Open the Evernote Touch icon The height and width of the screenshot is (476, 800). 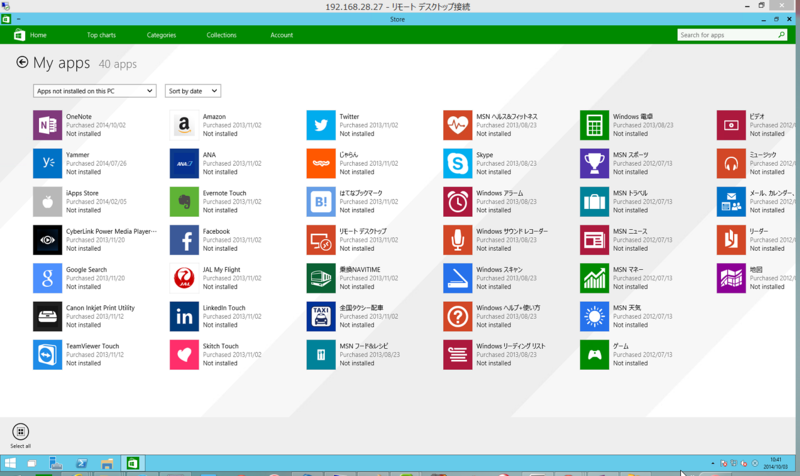[x=184, y=202]
